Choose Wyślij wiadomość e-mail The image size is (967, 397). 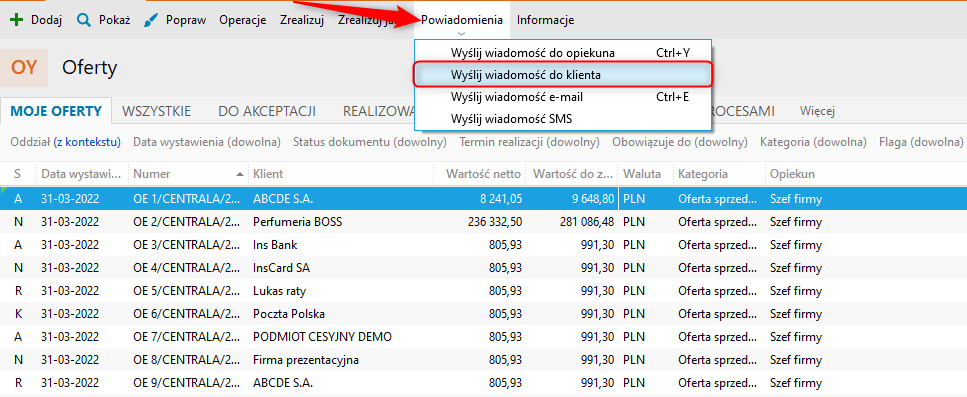[563, 97]
